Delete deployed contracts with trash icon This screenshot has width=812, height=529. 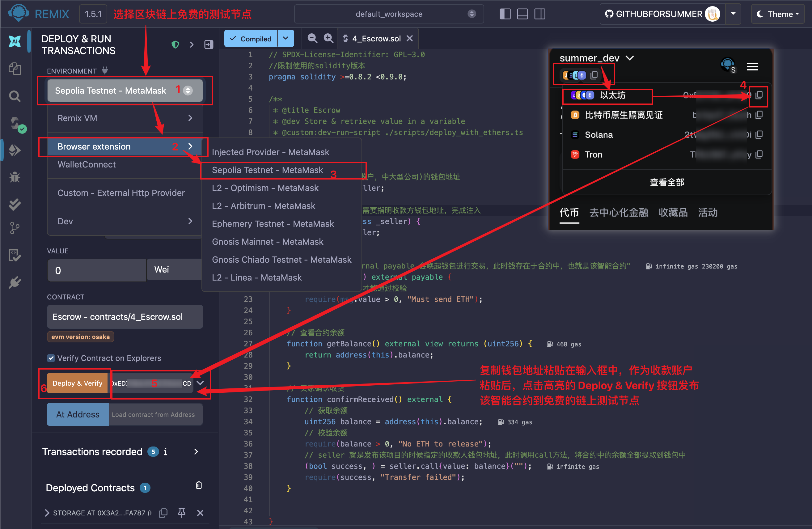199,485
